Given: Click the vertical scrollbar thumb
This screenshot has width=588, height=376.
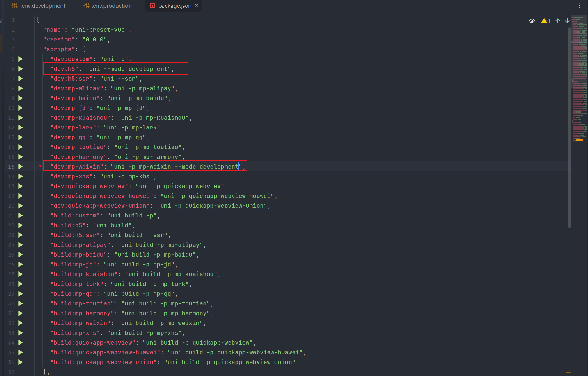Looking at the screenshot, I should pyautogui.click(x=569, y=127).
